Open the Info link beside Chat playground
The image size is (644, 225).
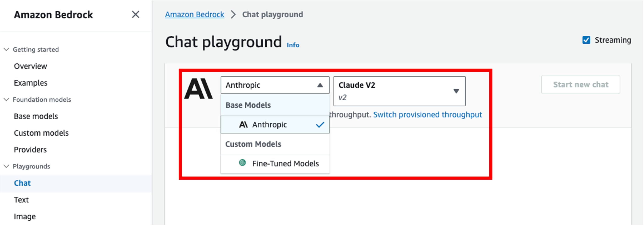tap(293, 45)
